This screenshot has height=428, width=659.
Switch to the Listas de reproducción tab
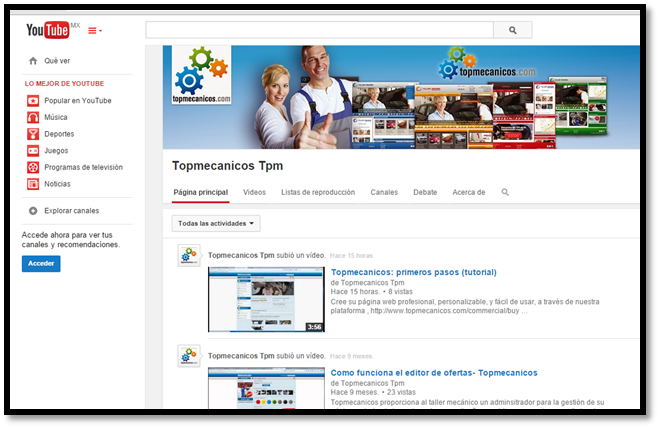coord(318,193)
